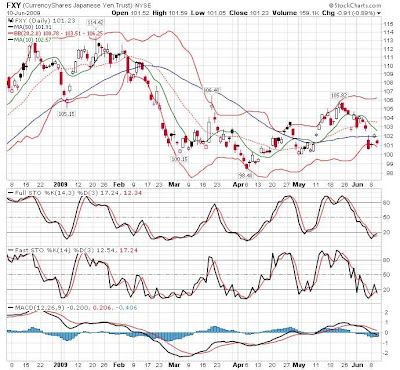This screenshot has width=400, height=370.
Task: Click the MACD(12,26,9) indicator label
Action: [39, 308]
